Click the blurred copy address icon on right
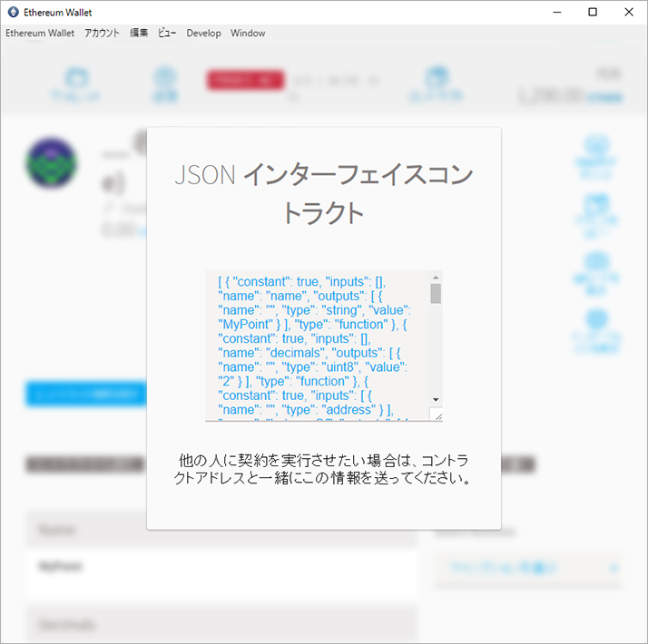This screenshot has height=644, width=648. pyautogui.click(x=596, y=216)
